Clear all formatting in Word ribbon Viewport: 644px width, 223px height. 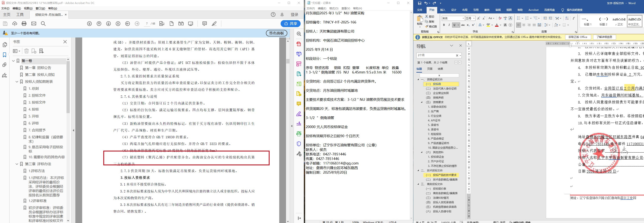500,18
